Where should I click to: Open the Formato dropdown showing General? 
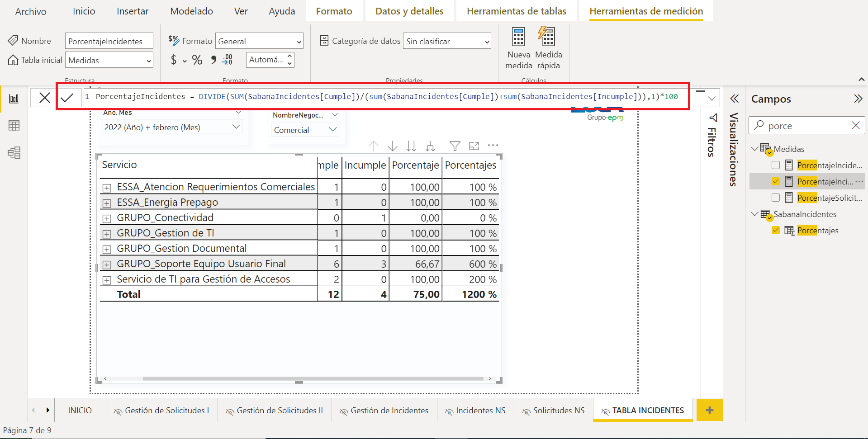tap(259, 41)
